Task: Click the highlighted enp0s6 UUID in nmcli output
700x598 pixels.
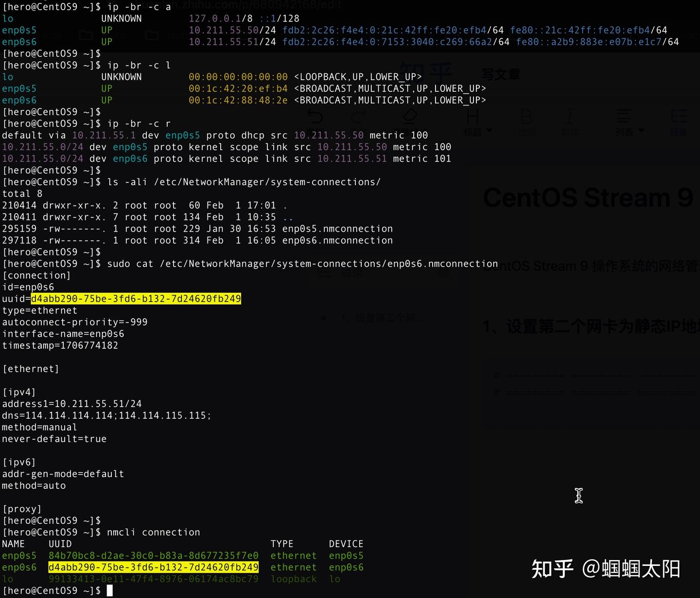Action: pos(154,567)
